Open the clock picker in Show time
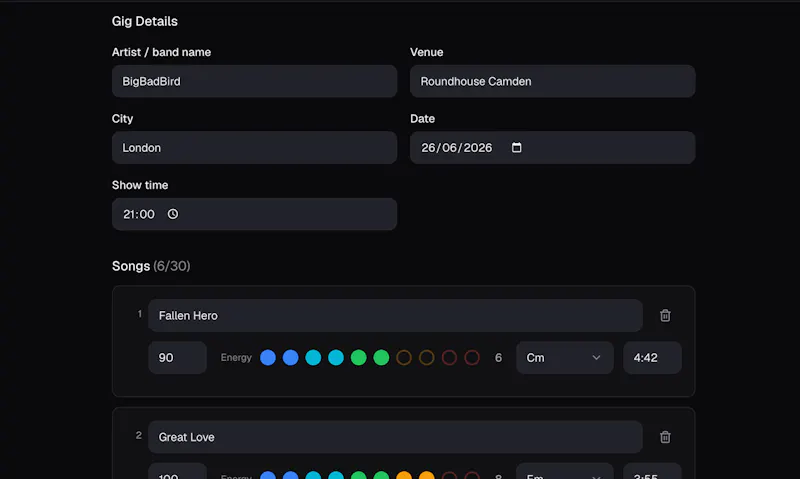Image resolution: width=800 pixels, height=479 pixels. click(x=173, y=214)
